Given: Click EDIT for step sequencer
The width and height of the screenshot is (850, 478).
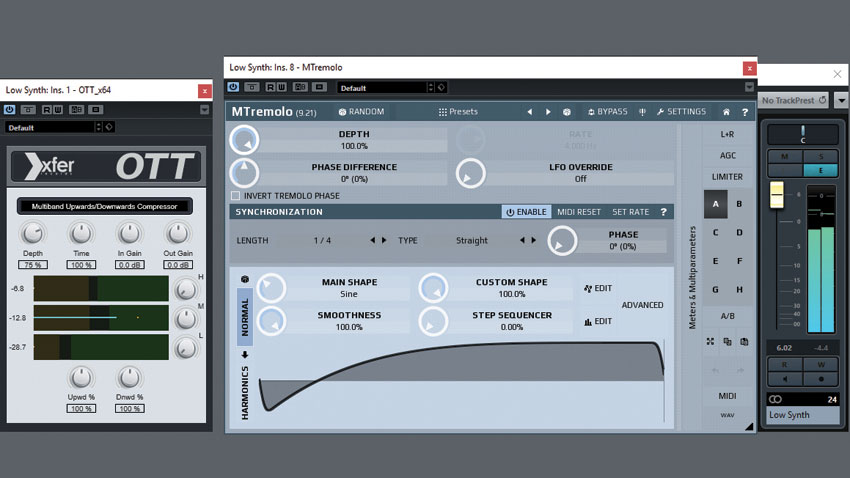Looking at the screenshot, I should [598, 321].
